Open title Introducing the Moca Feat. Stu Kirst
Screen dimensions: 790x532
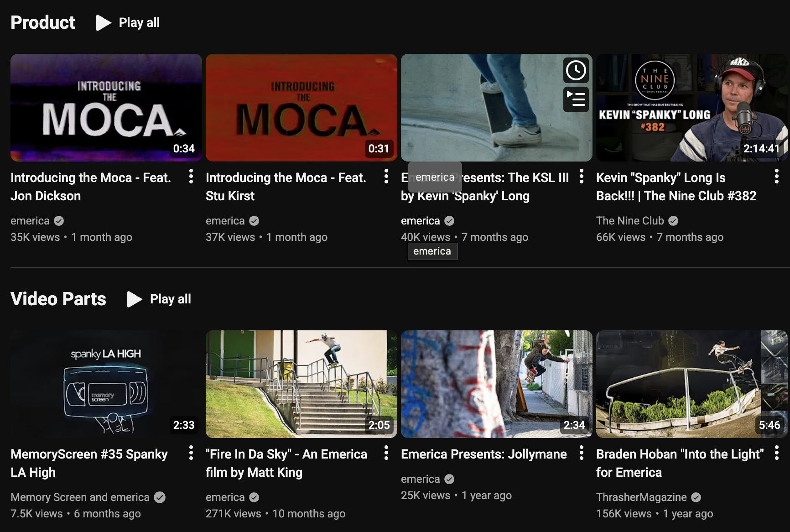[x=286, y=187]
